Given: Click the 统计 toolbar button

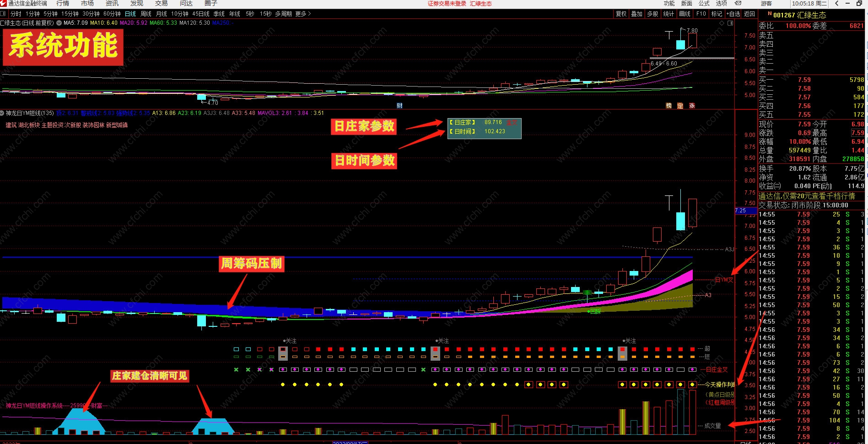Looking at the screenshot, I should (x=669, y=14).
